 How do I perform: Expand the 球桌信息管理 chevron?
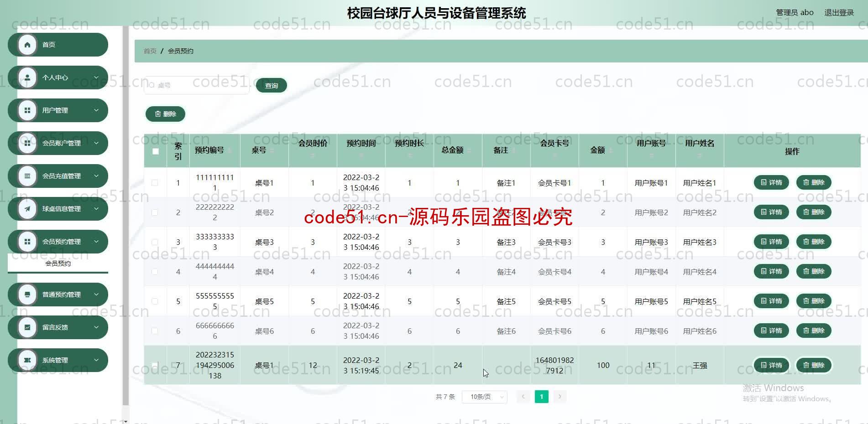point(96,209)
